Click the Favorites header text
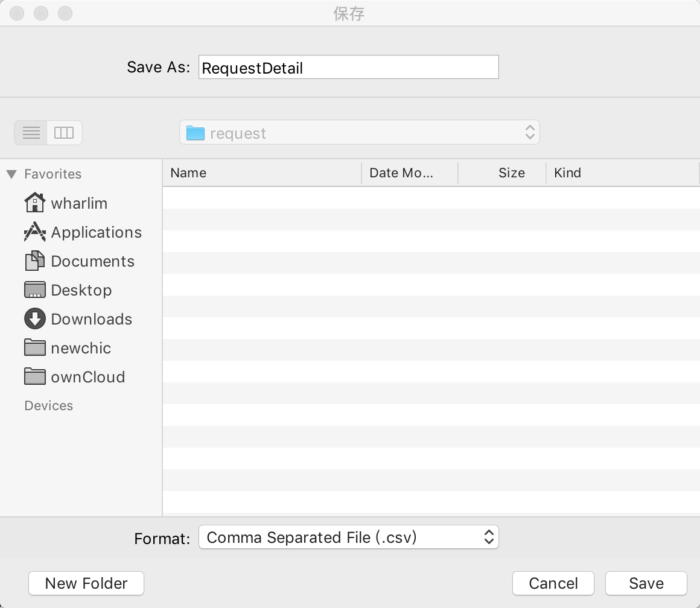This screenshot has height=608, width=700. coord(52,174)
